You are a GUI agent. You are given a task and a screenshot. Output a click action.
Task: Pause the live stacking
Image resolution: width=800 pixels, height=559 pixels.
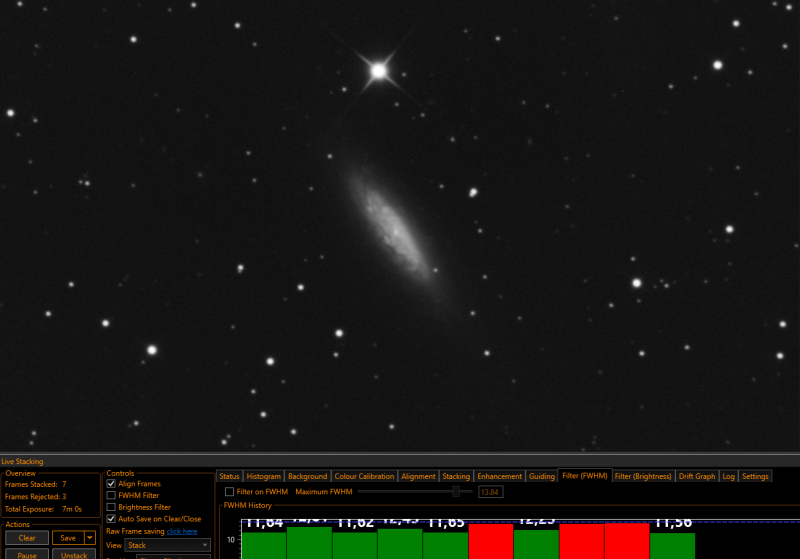27,554
